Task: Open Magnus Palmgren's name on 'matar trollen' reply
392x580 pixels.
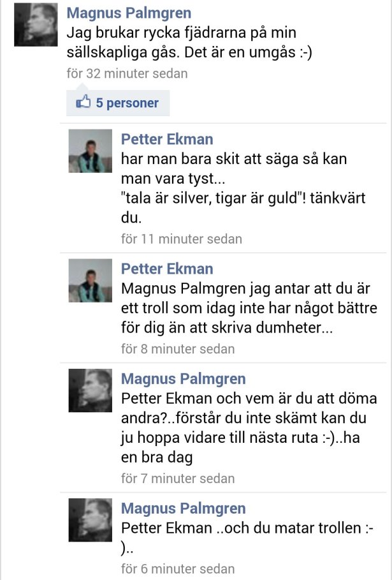Action: (x=184, y=509)
